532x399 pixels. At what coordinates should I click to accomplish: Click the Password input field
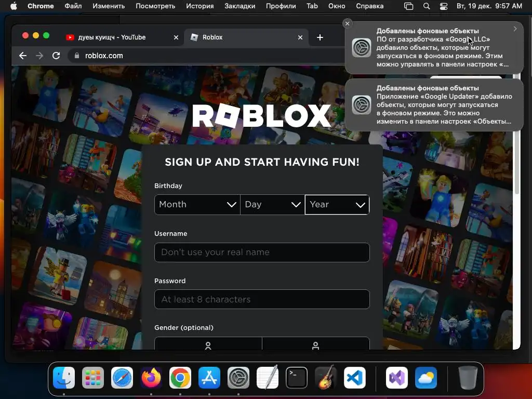pos(262,299)
